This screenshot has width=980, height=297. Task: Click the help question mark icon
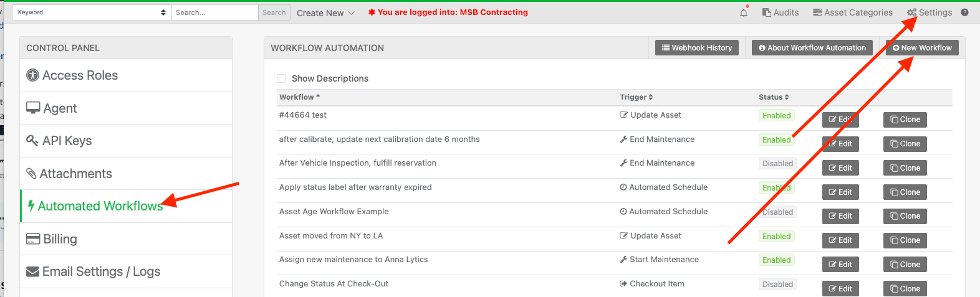[x=964, y=12]
